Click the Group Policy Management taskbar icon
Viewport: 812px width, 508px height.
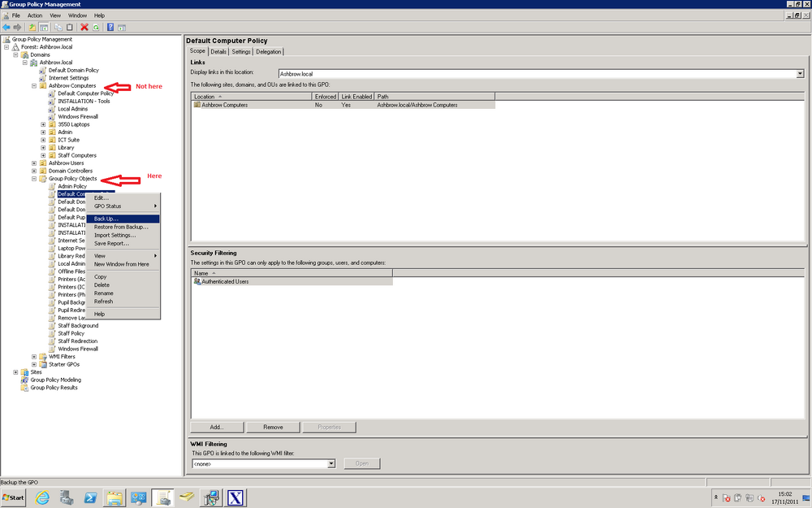(162, 498)
